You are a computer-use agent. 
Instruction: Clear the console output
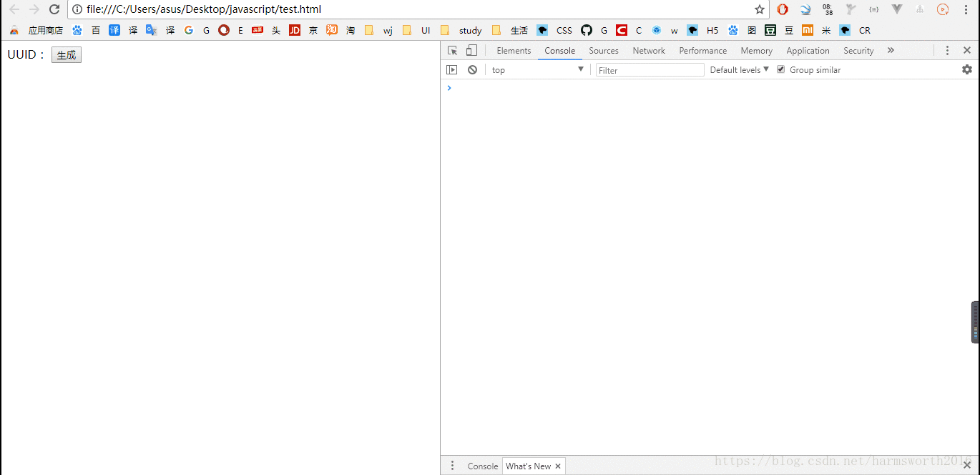pos(472,69)
